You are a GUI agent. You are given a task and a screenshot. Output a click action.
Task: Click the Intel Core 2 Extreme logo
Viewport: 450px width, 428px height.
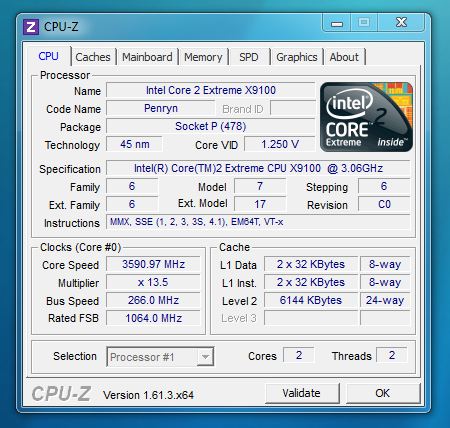click(x=366, y=117)
